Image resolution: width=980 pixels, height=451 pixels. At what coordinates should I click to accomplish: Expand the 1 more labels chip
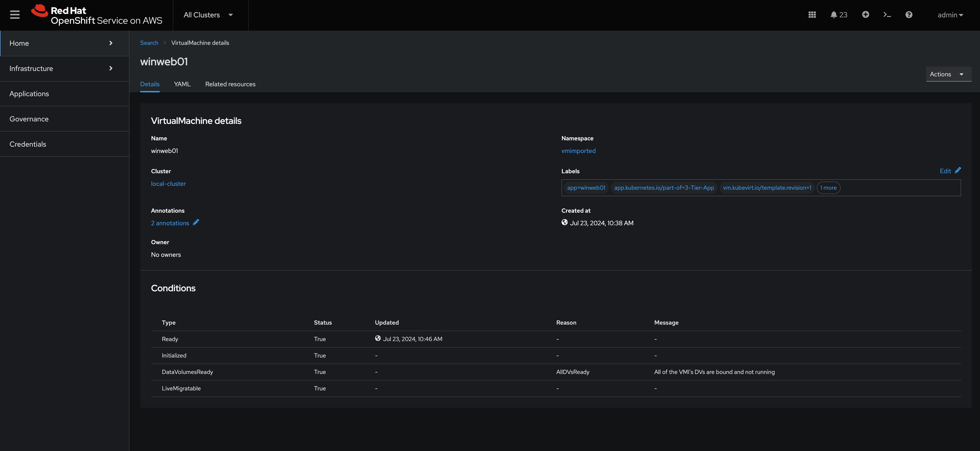(828, 188)
